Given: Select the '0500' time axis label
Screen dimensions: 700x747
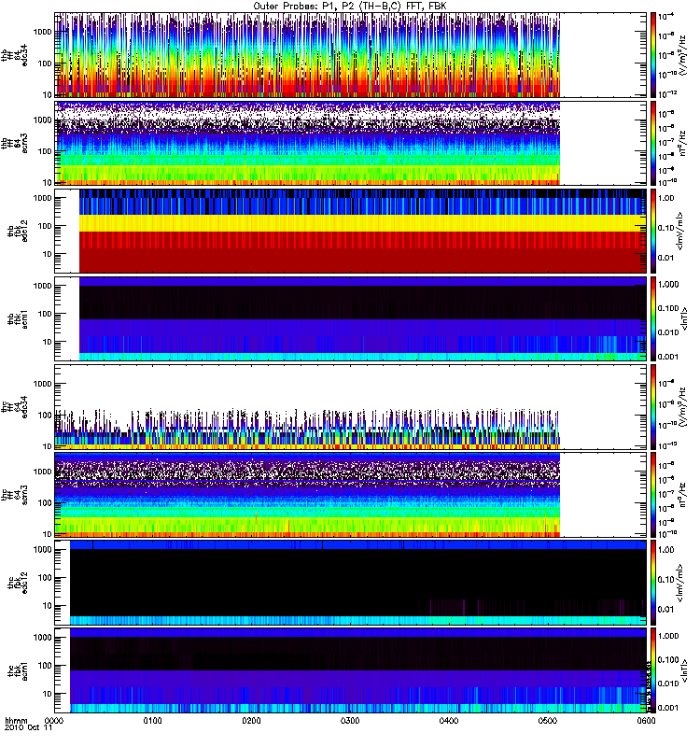Looking at the screenshot, I should 548,720.
